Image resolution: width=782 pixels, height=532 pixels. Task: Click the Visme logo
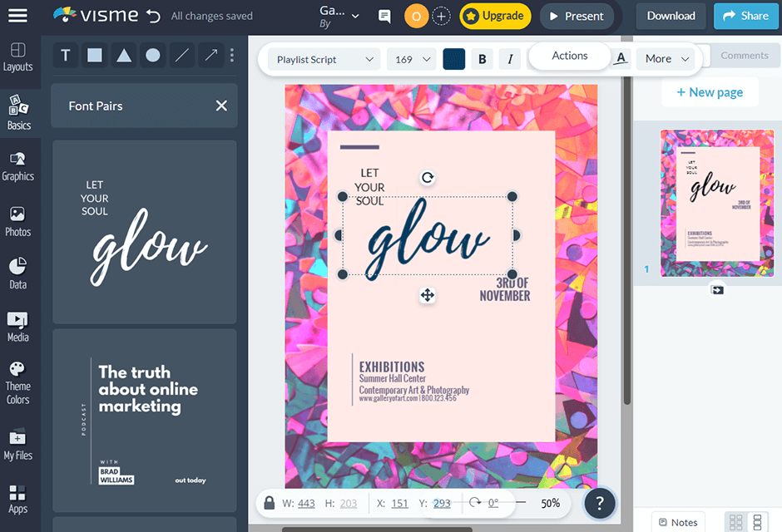[x=96, y=16]
